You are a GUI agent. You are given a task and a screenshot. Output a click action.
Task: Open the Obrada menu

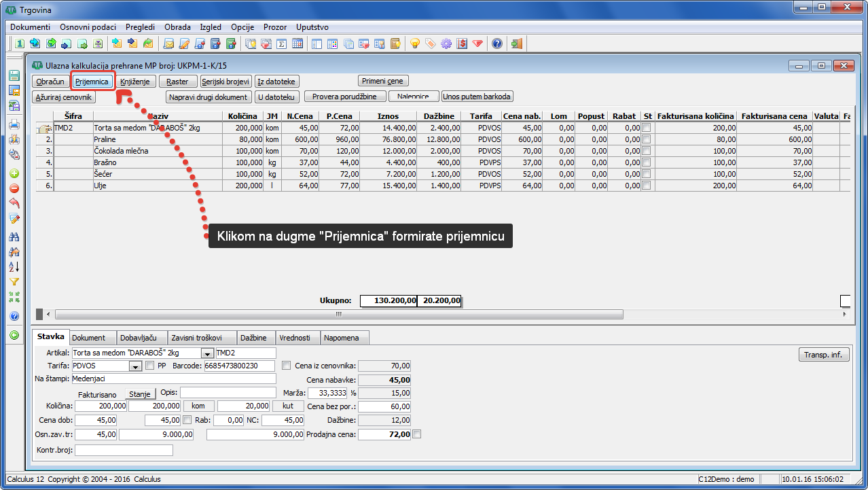(x=178, y=27)
